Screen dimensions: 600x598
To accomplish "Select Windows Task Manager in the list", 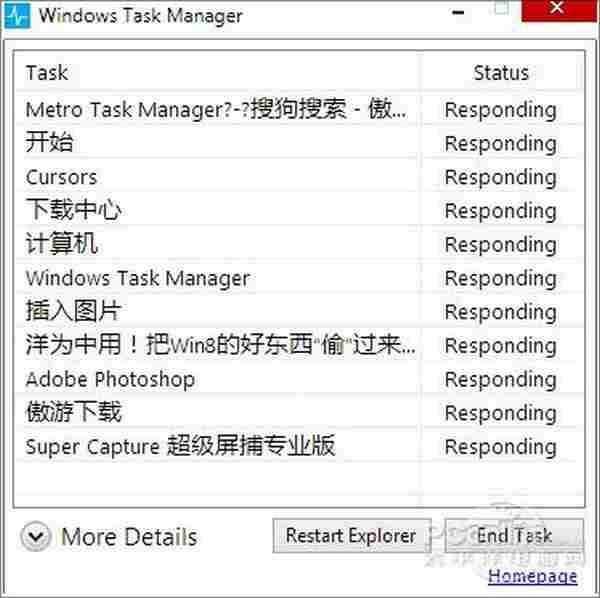I will [137, 278].
